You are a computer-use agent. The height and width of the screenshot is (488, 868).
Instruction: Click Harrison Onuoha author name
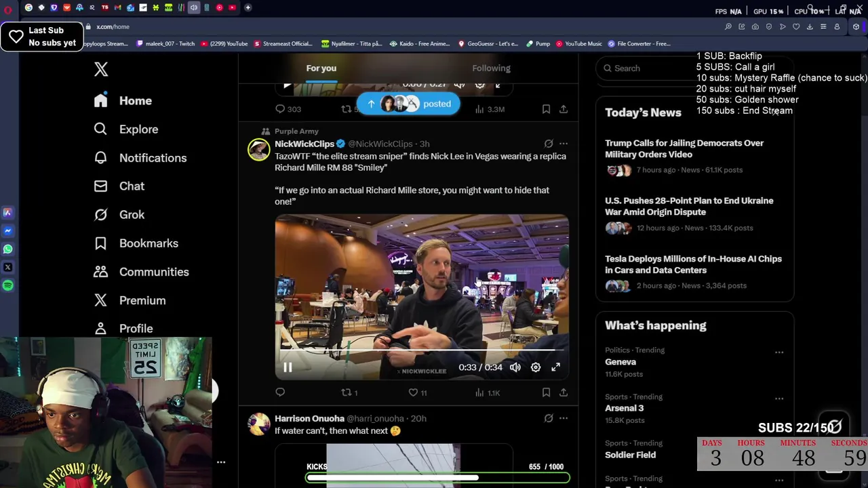(309, 419)
